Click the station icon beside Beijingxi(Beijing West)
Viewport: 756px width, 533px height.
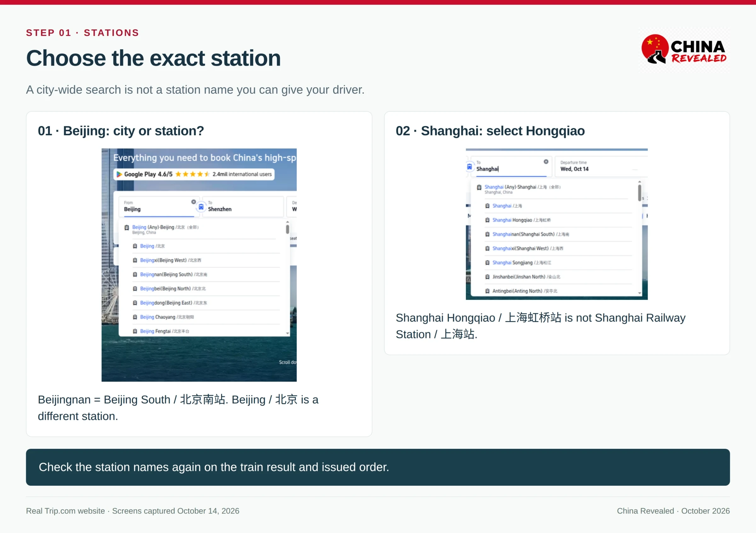point(135,261)
